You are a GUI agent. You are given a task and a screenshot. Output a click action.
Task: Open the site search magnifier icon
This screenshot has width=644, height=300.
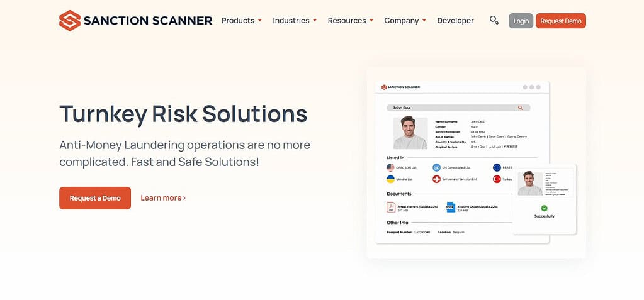494,20
